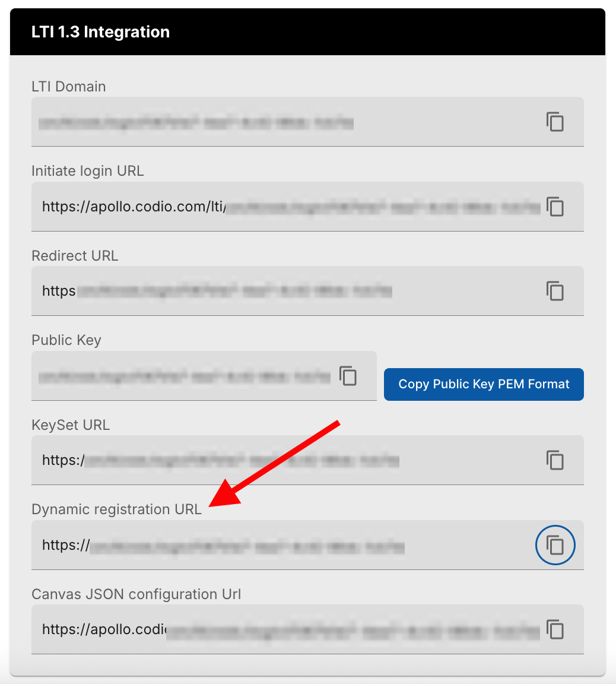This screenshot has width=616, height=684.
Task: Copy the LTI Domain value
Action: coord(555,122)
